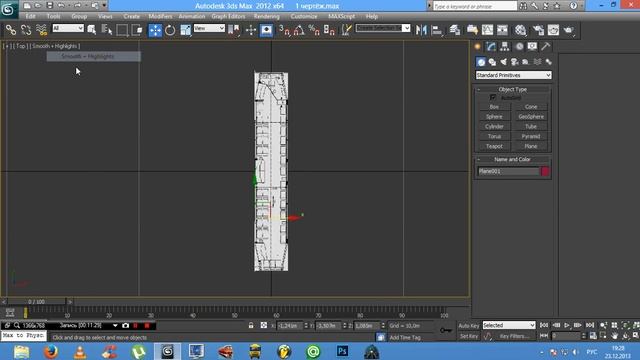Open the Reference Coordinate System 'View' dropdown
The height and width of the screenshot is (360, 640).
click(x=209, y=28)
